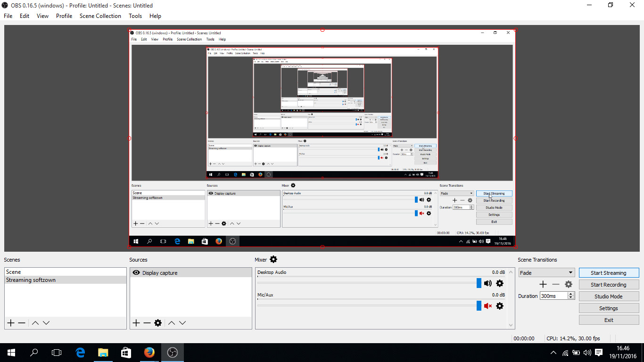
Task: Open Action Center notifications icon
Action: [599, 353]
